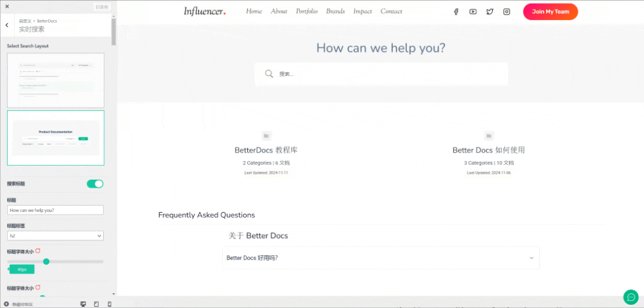Switch to tablet preview mode
The height and width of the screenshot is (308, 644).
(97, 304)
